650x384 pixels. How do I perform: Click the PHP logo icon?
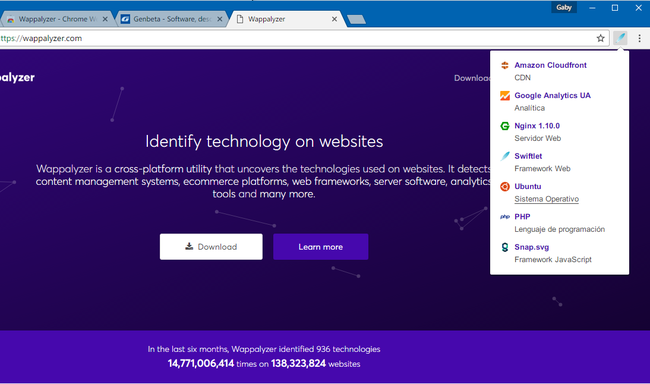(x=504, y=216)
